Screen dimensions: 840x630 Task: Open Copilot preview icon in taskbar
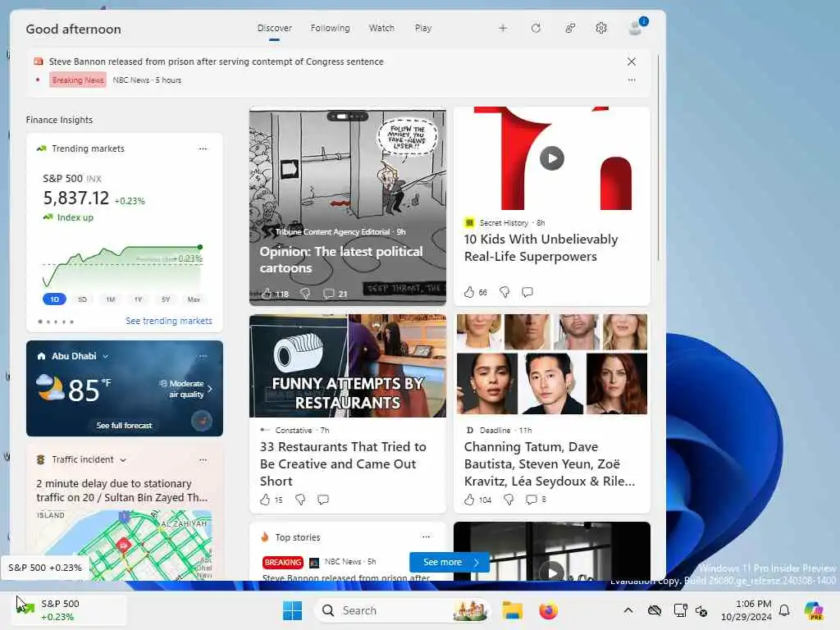(x=814, y=610)
